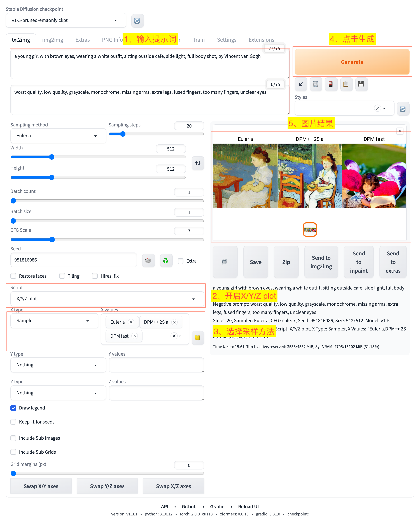Screen dimensions: 420x523
Task: Click the checkpoint refresh icon
Action: tap(137, 21)
